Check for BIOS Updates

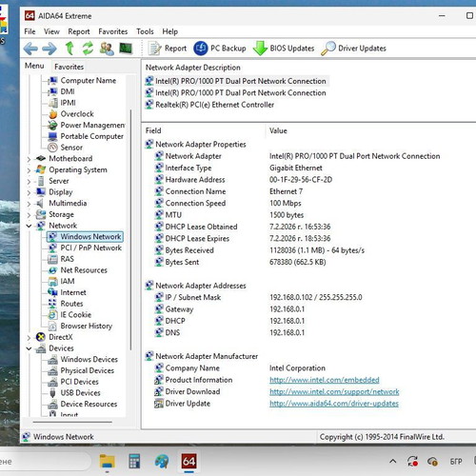pyautogui.click(x=284, y=49)
